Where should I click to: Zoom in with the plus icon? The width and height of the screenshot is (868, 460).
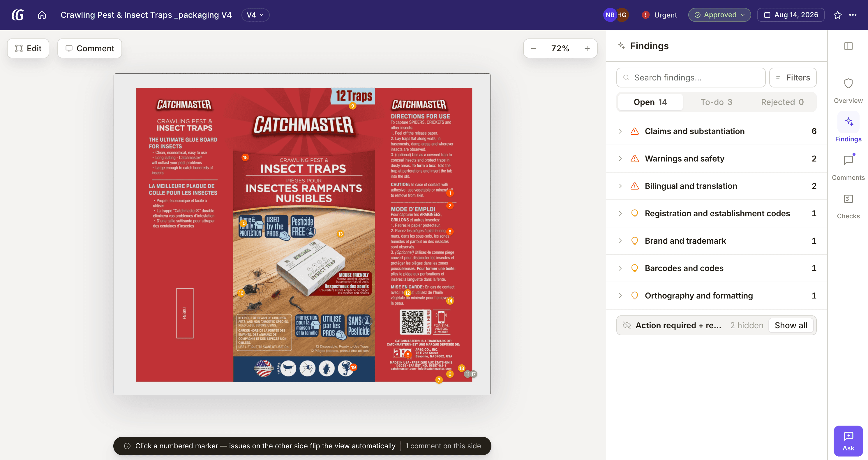tap(587, 48)
